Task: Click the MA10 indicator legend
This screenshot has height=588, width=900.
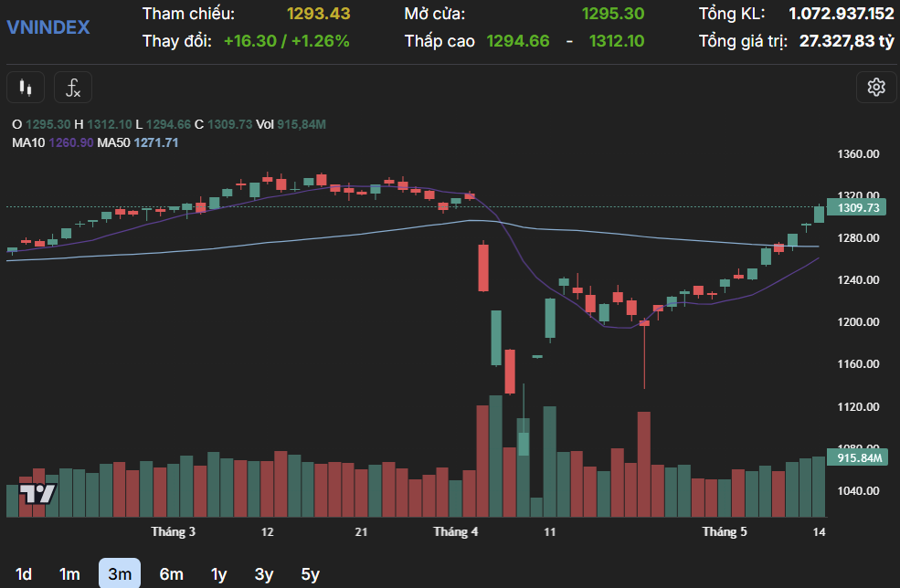Action: [x=52, y=142]
